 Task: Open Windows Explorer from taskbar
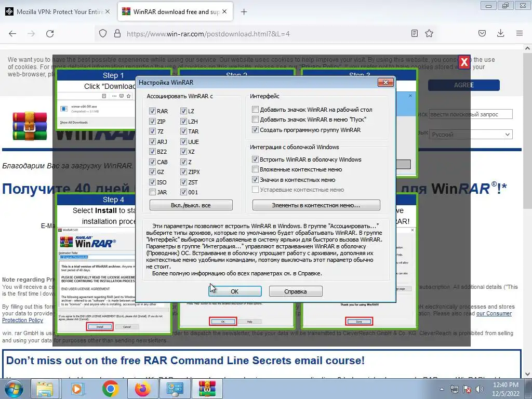[45, 389]
